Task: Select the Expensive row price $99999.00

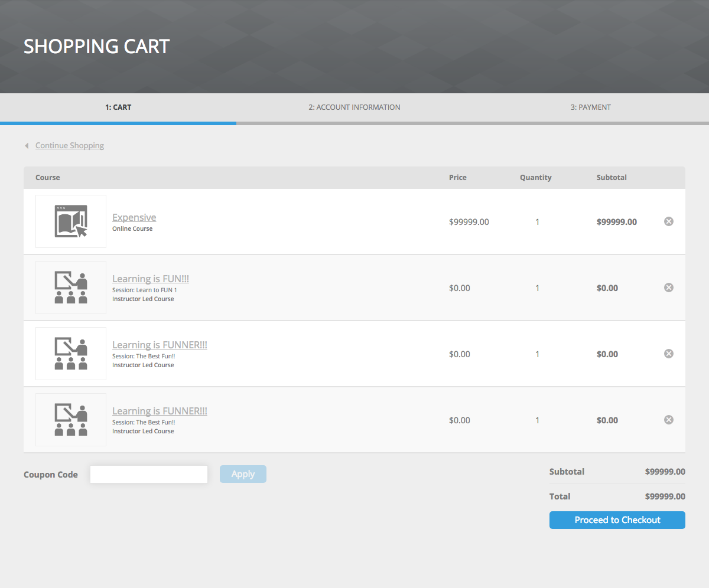Action: (469, 222)
